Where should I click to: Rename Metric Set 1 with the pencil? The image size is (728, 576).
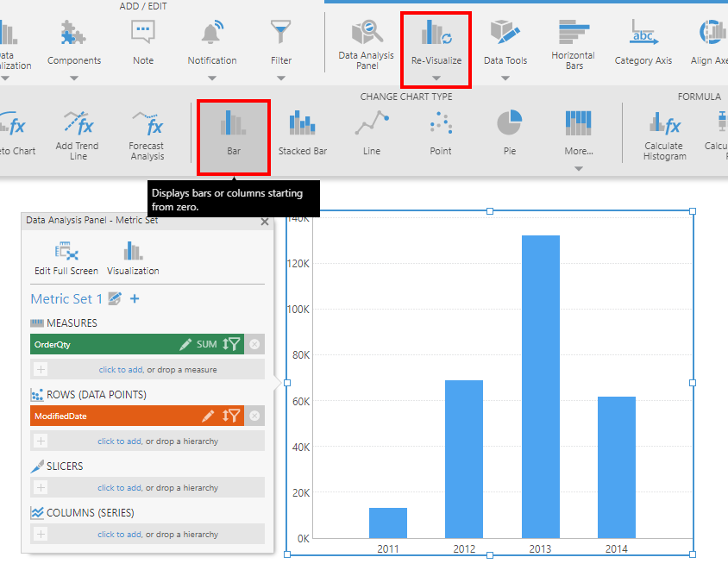115,298
